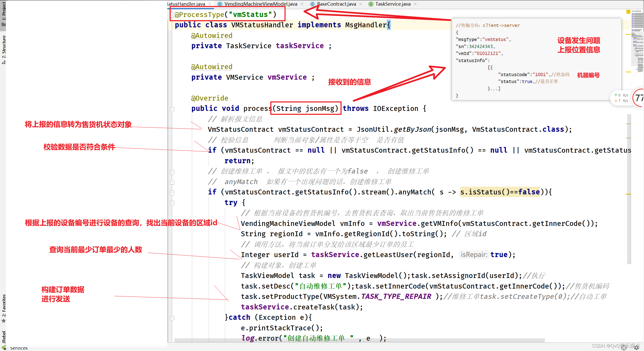Click the getByJson method call
644x351 pixels.
point(412,129)
